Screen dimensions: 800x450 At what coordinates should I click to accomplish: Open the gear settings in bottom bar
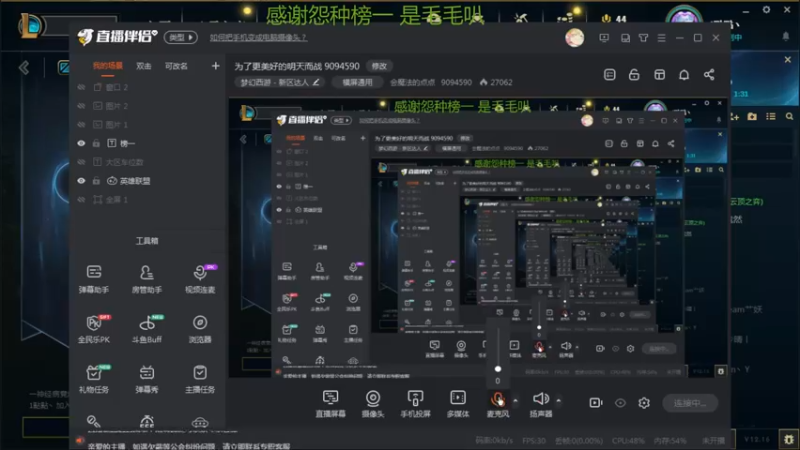(644, 403)
